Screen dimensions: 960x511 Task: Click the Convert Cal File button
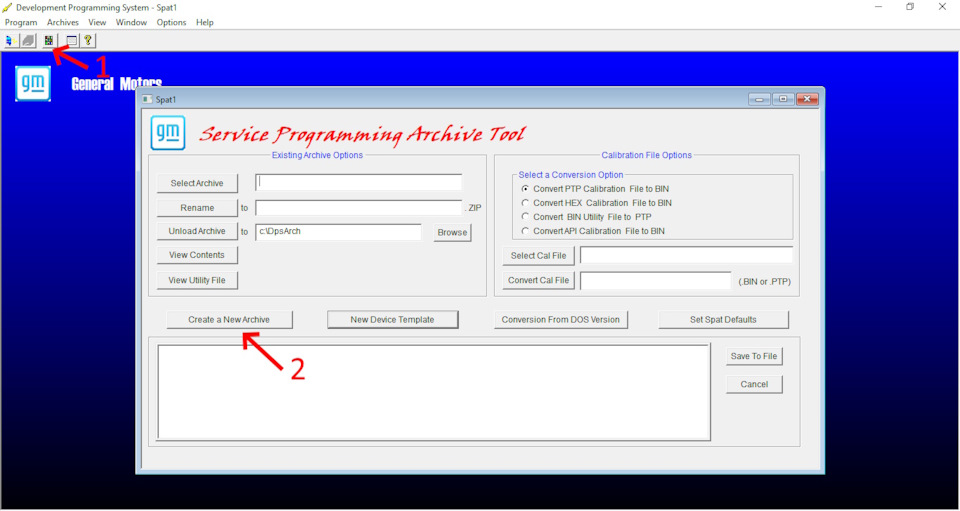pyautogui.click(x=539, y=280)
